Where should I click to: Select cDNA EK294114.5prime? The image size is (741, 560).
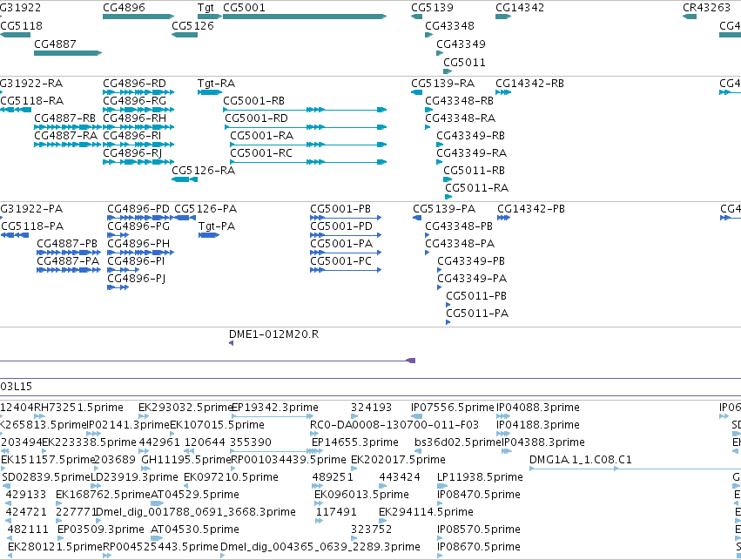tap(383, 521)
